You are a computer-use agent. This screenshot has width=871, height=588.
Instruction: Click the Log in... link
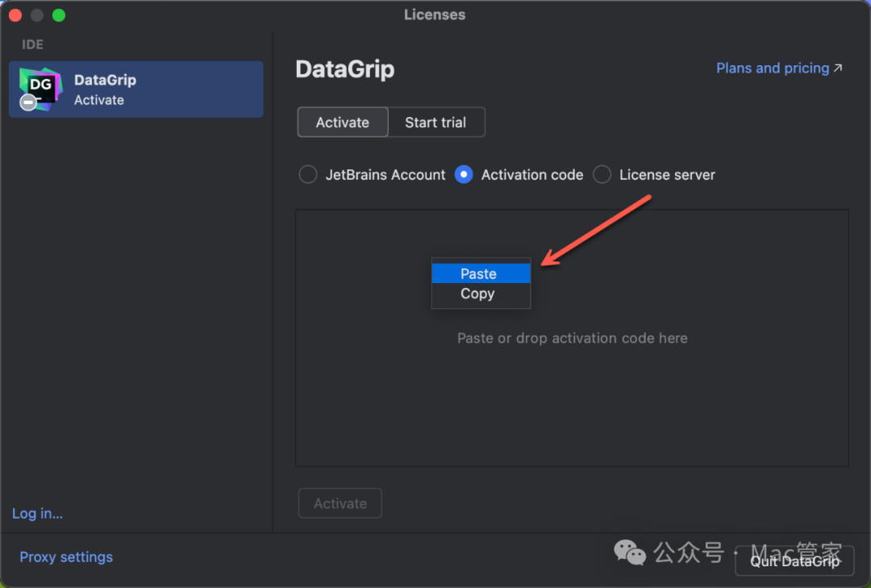click(38, 514)
